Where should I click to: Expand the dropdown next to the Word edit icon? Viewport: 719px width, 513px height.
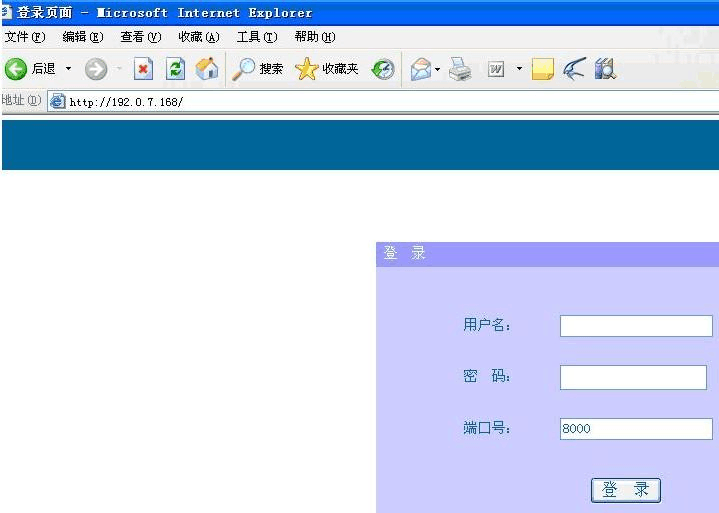pos(519,69)
